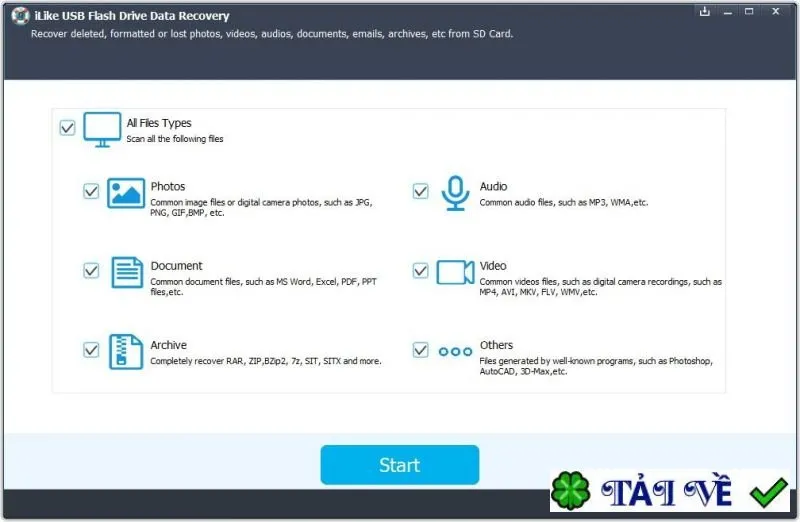This screenshot has width=800, height=522.
Task: Toggle the Audio checkbox
Action: point(420,191)
